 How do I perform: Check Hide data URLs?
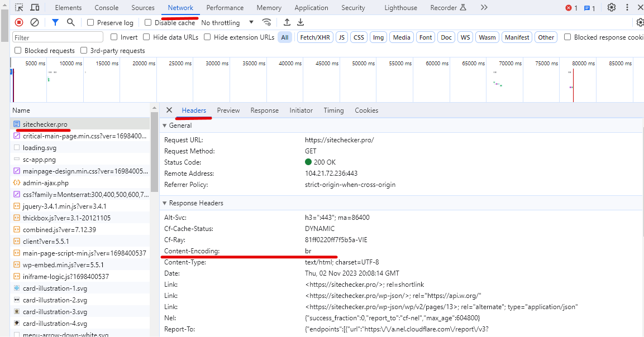[x=146, y=37]
